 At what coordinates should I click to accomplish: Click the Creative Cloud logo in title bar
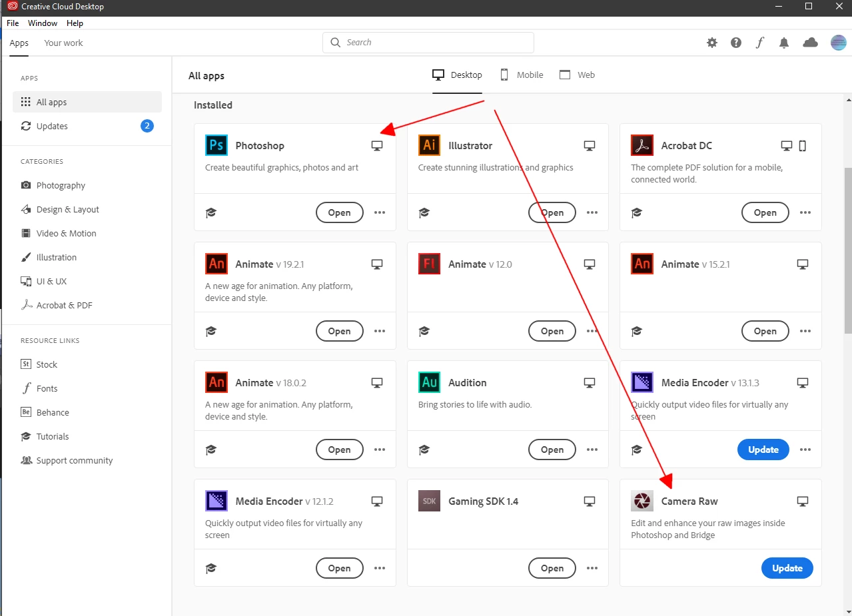point(12,7)
